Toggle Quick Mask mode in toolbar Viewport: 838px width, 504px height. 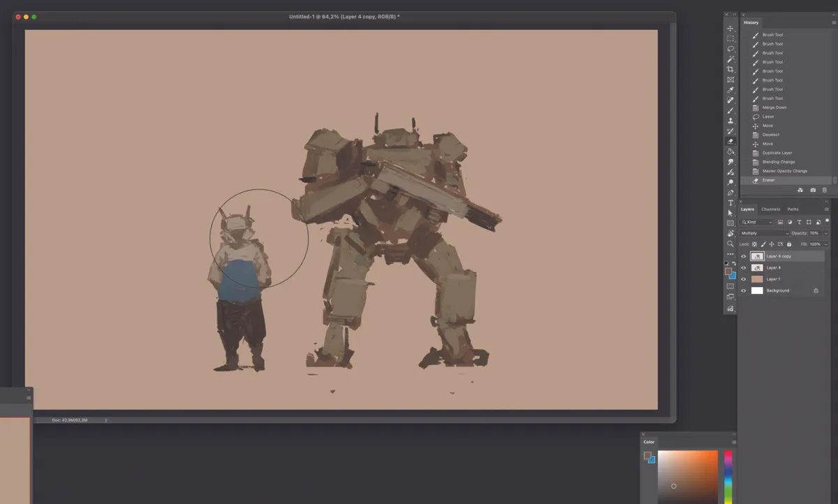(x=730, y=286)
